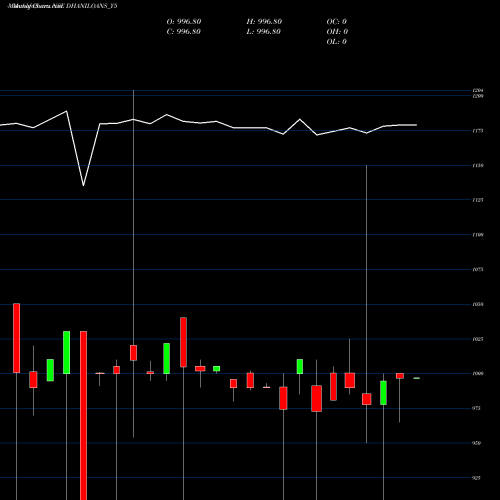
Task: Click the last small green candle
Action: point(416,378)
